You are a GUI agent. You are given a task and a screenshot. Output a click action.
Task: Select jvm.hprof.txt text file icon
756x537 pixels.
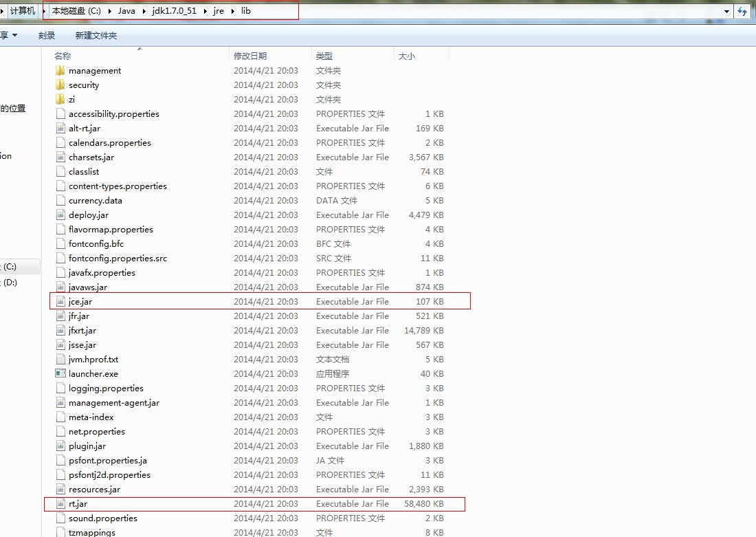point(60,360)
